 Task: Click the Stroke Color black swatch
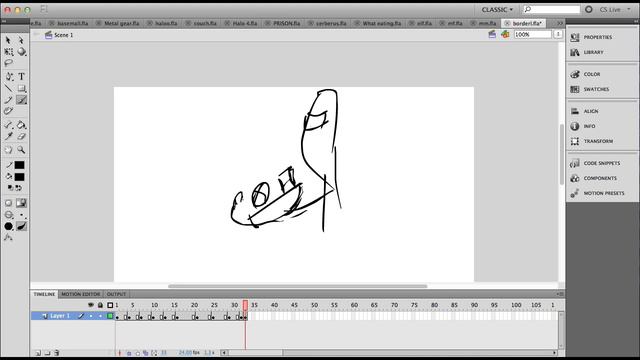click(20, 165)
